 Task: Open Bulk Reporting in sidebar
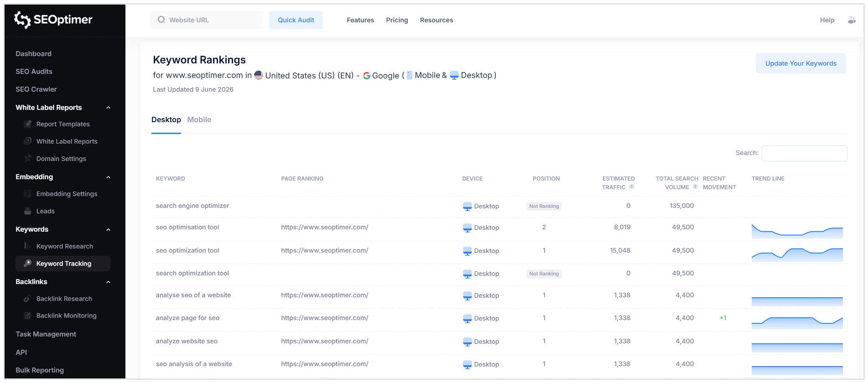40,370
